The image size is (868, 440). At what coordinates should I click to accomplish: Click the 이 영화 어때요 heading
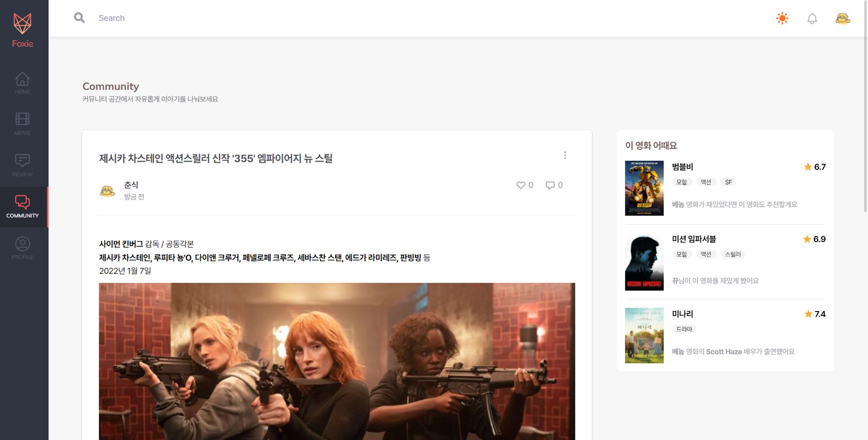click(x=651, y=145)
